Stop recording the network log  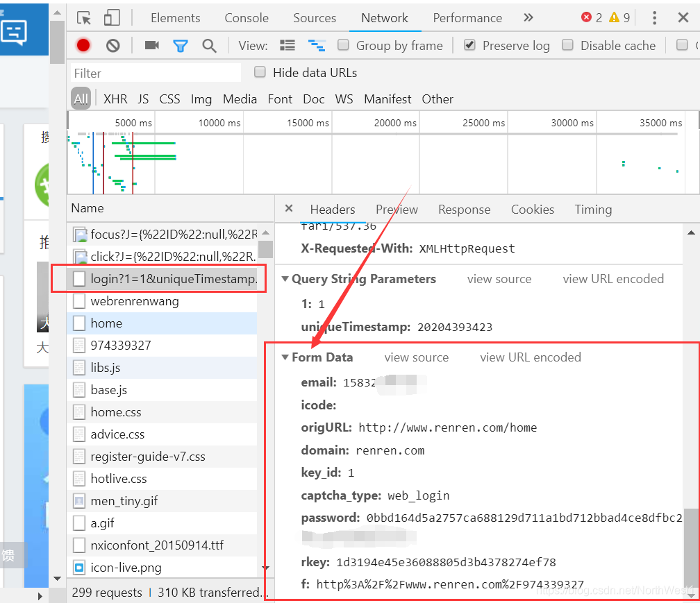(x=83, y=46)
